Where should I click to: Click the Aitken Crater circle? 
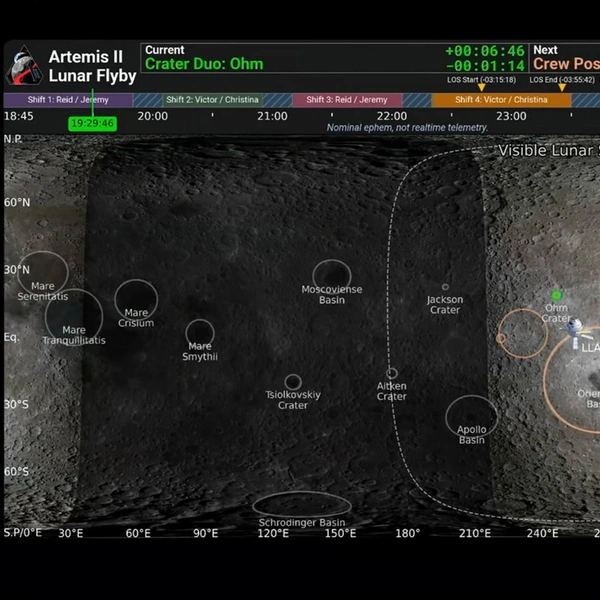point(392,373)
